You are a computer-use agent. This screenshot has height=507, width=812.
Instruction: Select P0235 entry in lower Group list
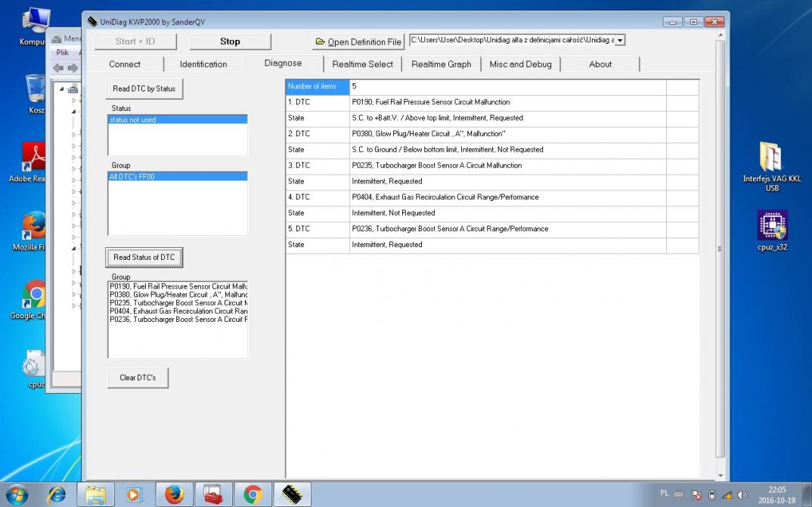[x=178, y=303]
